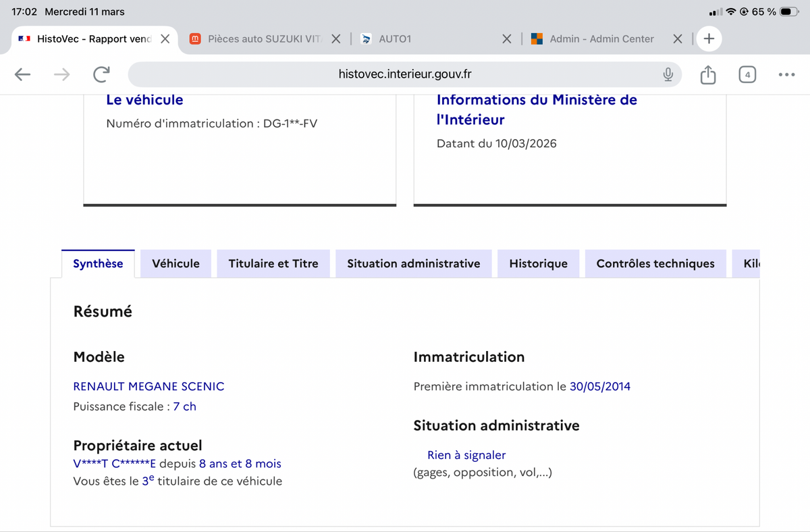Viewport: 810px width, 532px height.
Task: Open the Titulaire et Titre tab
Action: [x=273, y=263]
